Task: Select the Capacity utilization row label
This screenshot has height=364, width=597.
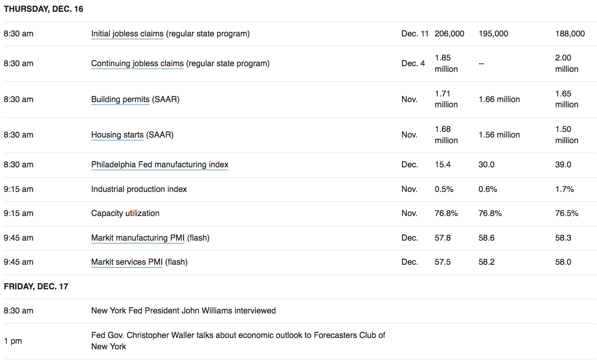Action: pos(125,213)
